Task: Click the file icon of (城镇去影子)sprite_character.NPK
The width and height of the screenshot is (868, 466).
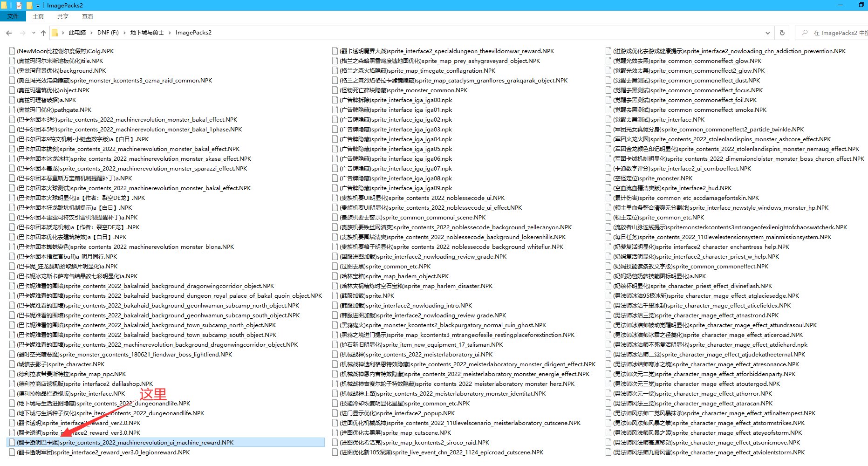Action: (x=12, y=364)
